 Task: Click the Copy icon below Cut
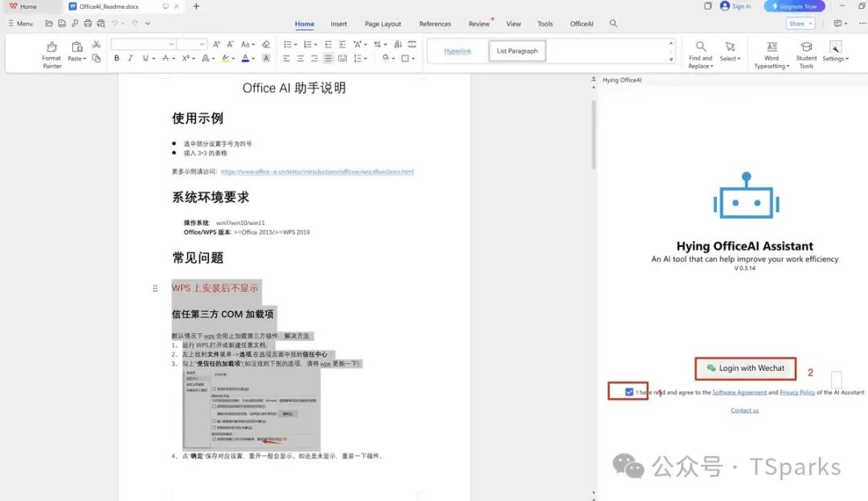[96, 58]
